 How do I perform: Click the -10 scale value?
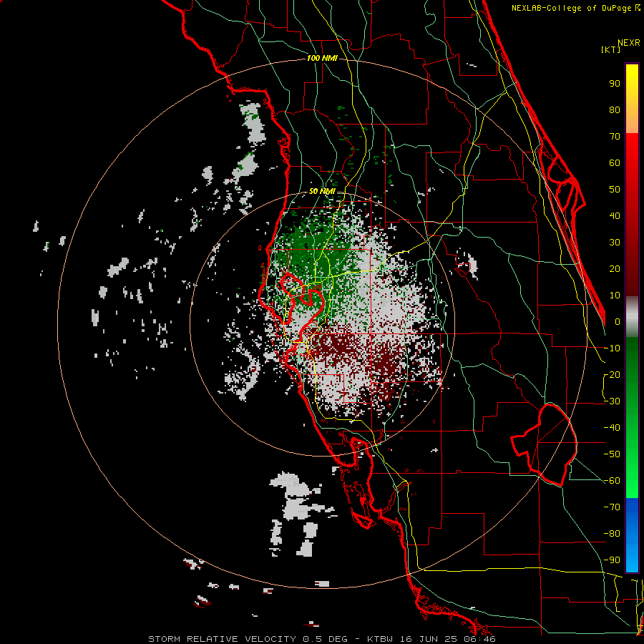click(x=612, y=348)
